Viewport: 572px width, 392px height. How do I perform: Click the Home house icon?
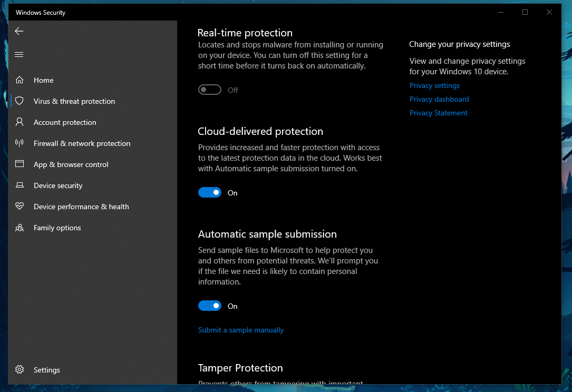20,80
